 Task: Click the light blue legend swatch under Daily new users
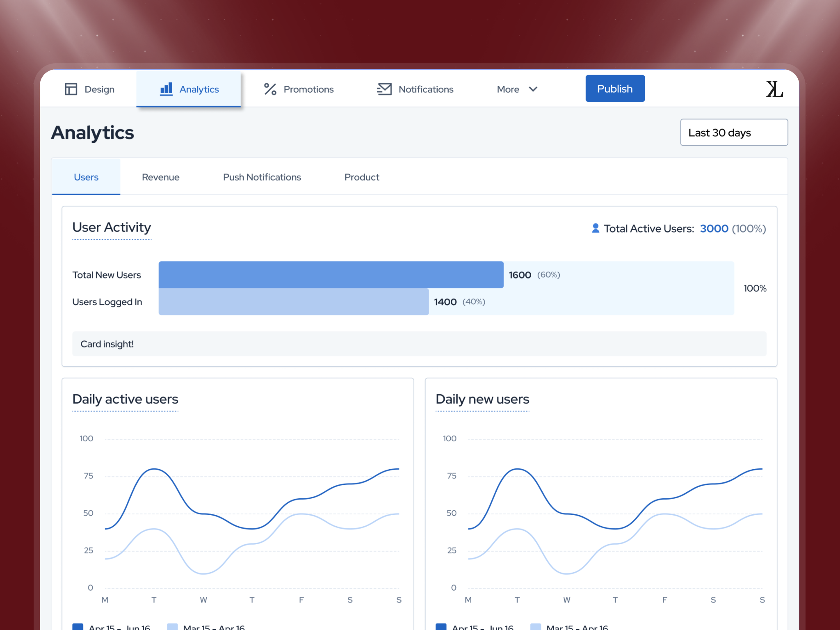(x=535, y=626)
